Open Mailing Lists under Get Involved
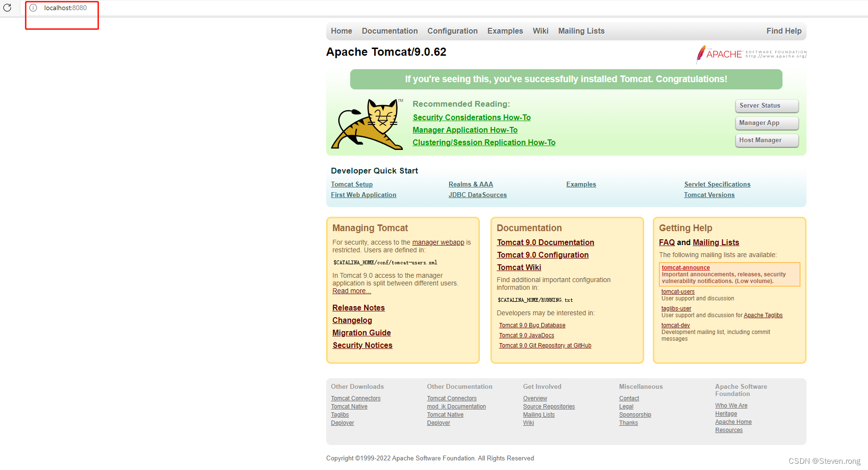This screenshot has width=868, height=470. 539,415
